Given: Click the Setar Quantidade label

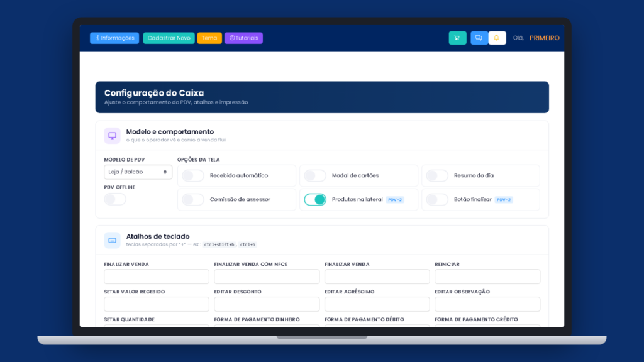Looking at the screenshot, I should (130, 319).
